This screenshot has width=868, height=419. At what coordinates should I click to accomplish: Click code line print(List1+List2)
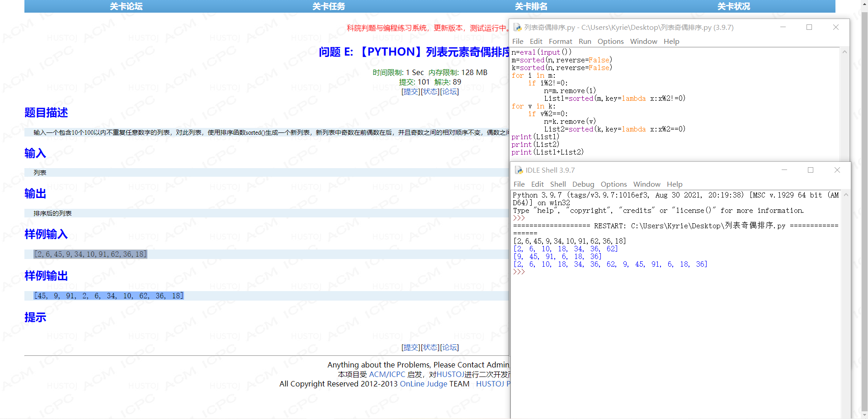coord(547,152)
